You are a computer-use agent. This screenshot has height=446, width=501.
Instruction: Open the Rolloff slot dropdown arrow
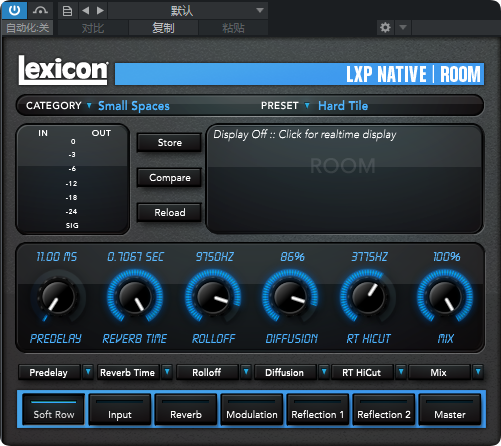246,372
